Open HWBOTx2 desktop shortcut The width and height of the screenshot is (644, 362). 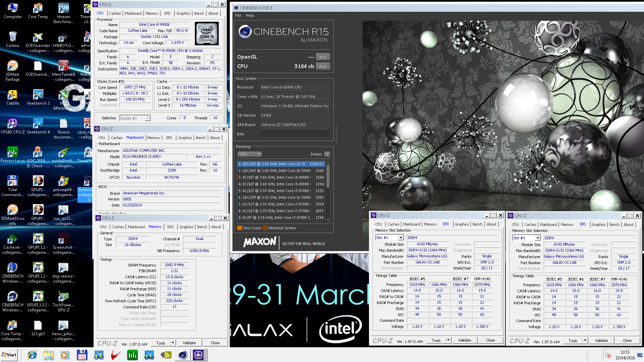[x=63, y=42]
